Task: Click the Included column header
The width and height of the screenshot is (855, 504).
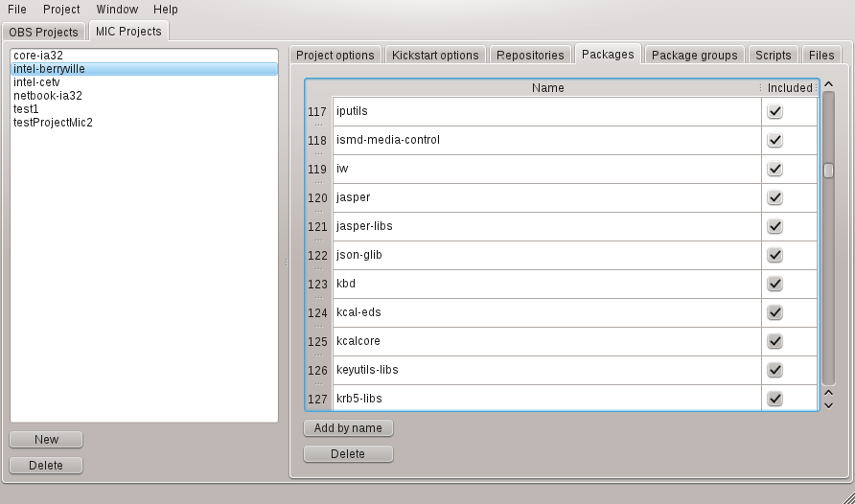Action: pos(790,88)
